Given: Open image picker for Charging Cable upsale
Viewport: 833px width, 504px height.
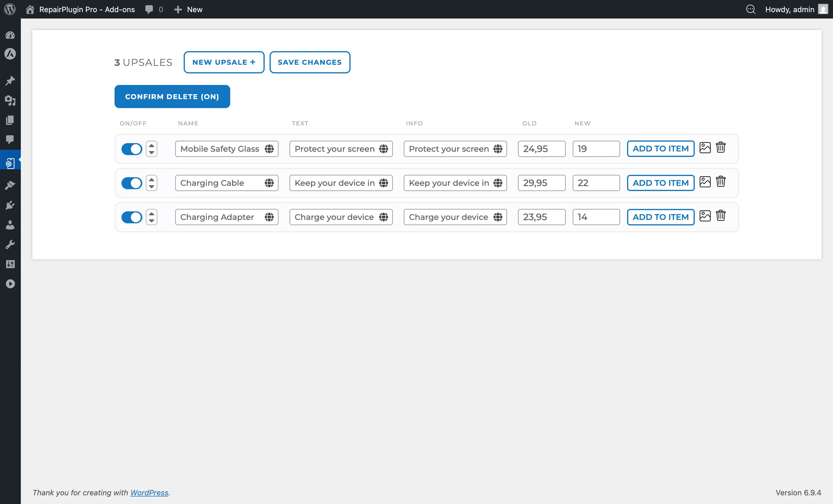Looking at the screenshot, I should coord(705,182).
